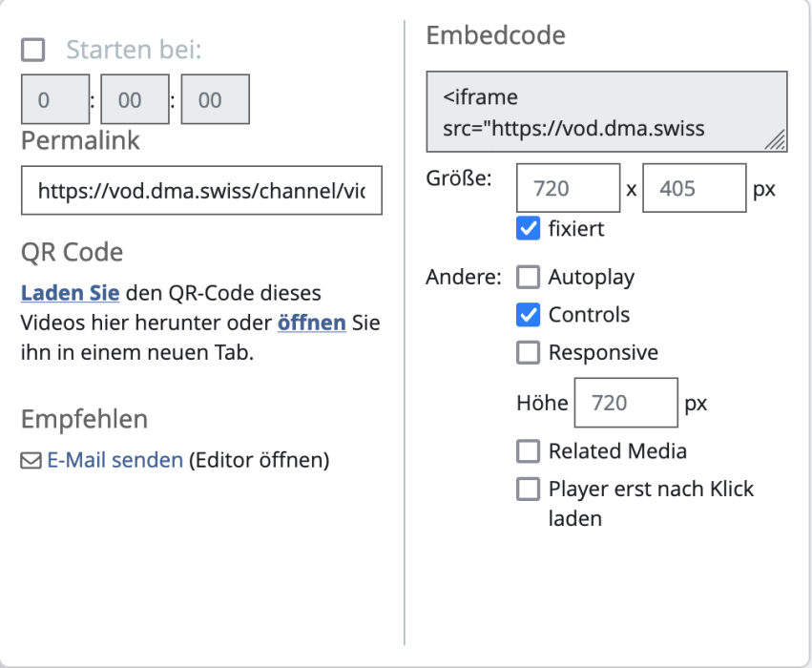Click the E-Mail senden link
The height and width of the screenshot is (668, 812).
(115, 460)
